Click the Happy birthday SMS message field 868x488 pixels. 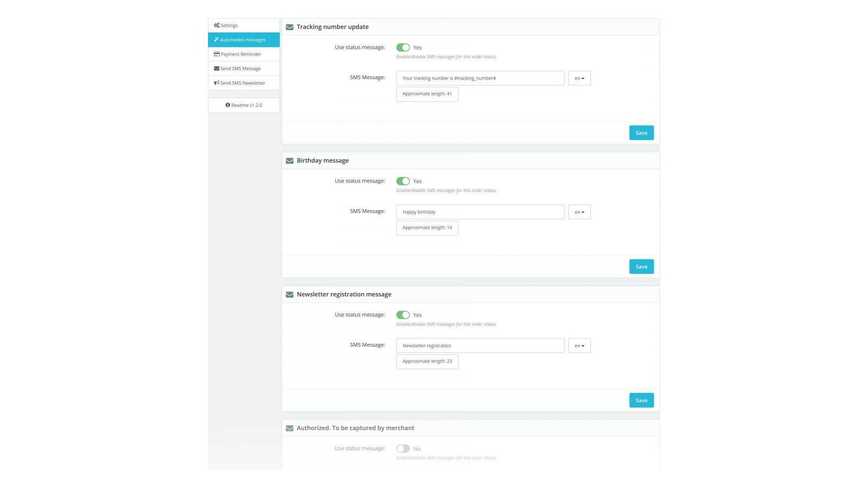click(x=480, y=212)
